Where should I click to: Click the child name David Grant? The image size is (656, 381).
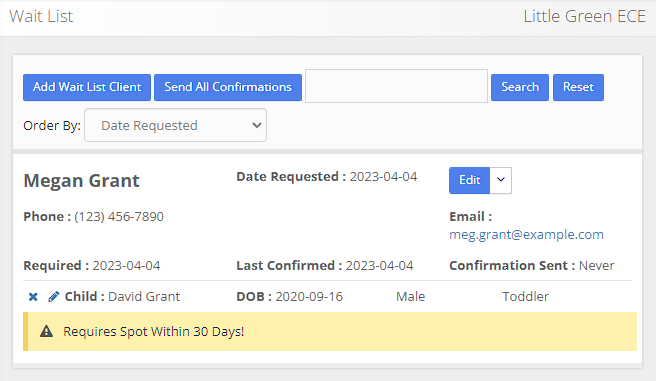click(x=144, y=297)
